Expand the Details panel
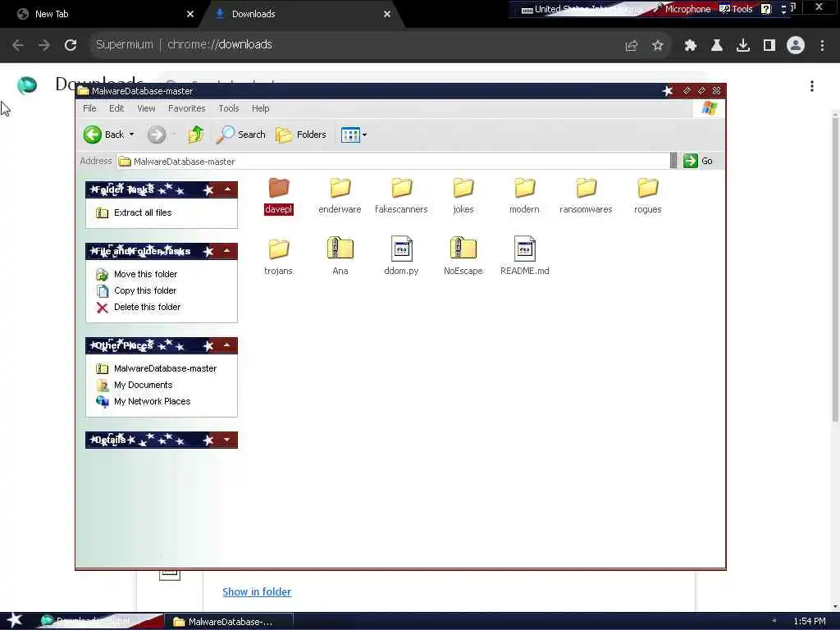The image size is (840, 630). click(227, 440)
